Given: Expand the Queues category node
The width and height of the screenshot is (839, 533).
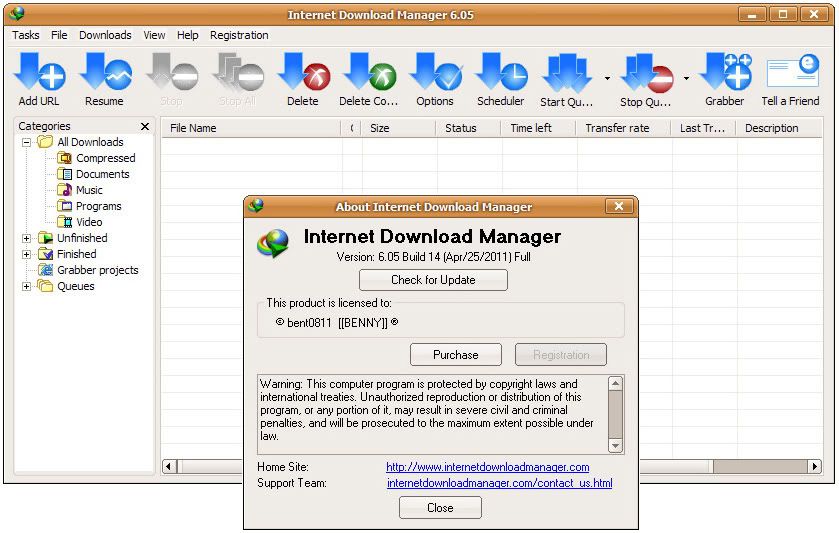Looking at the screenshot, I should [x=27, y=286].
